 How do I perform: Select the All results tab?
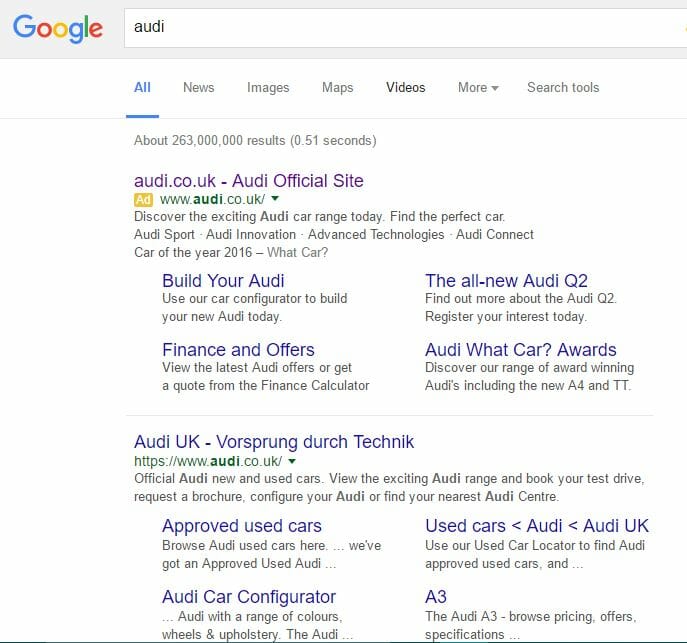pyautogui.click(x=142, y=88)
